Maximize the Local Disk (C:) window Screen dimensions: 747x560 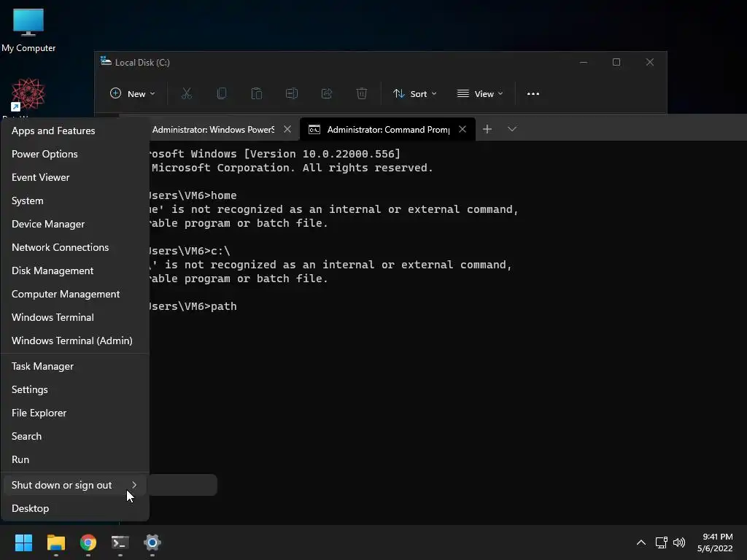(x=616, y=63)
